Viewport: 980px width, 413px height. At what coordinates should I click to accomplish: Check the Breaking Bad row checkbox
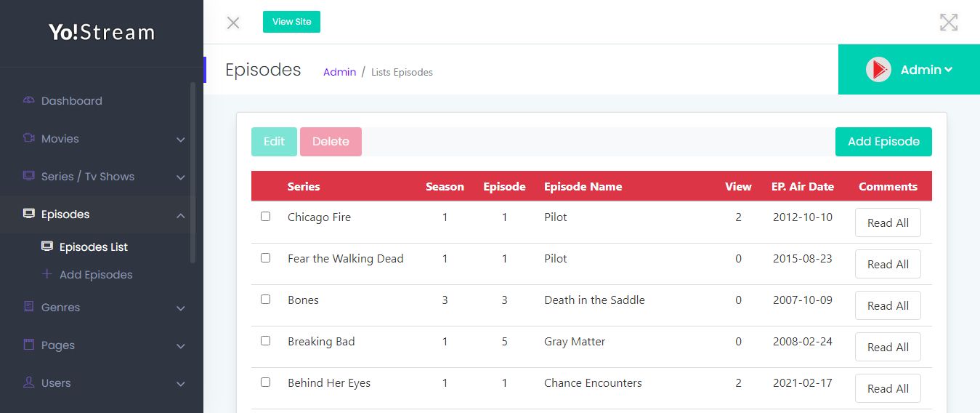[x=265, y=341]
